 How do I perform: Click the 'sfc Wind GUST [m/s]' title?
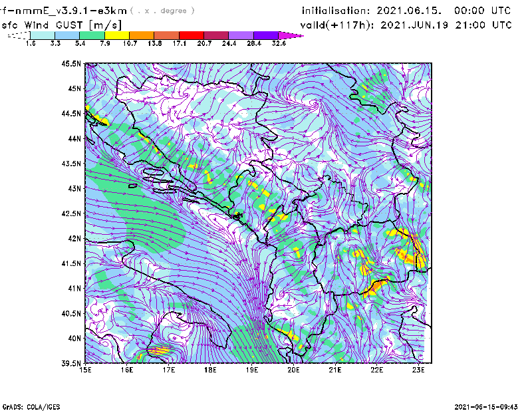pyautogui.click(x=61, y=25)
